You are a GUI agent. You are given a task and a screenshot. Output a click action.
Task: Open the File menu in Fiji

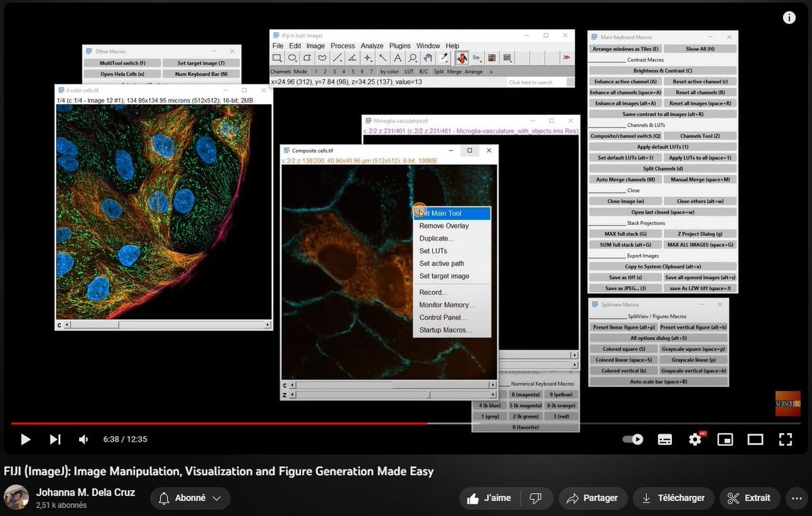point(277,46)
